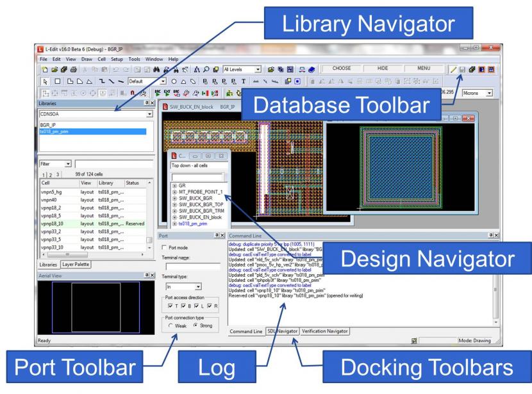Open the All Levels dropdown
Viewport: 532px width, 394px height.
tap(258, 69)
